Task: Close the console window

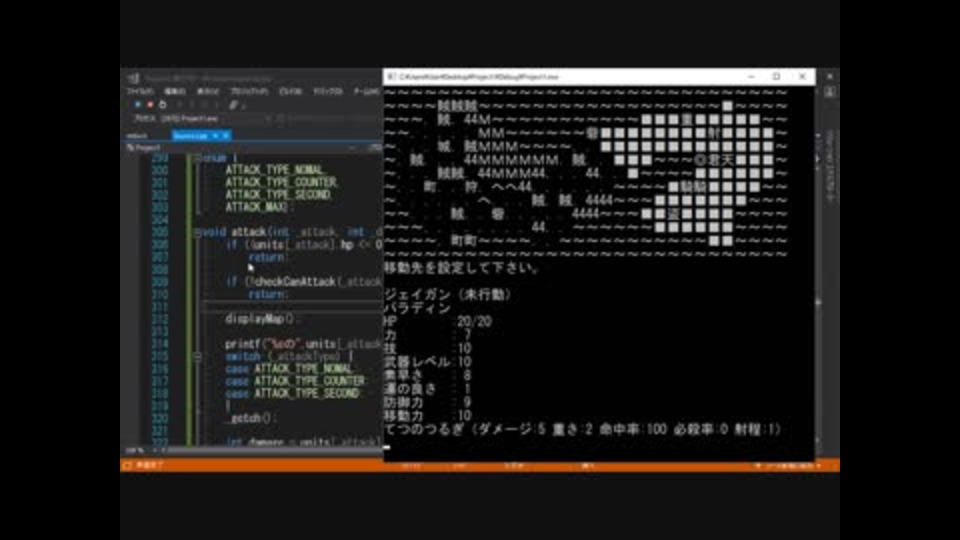Action: pyautogui.click(x=802, y=77)
